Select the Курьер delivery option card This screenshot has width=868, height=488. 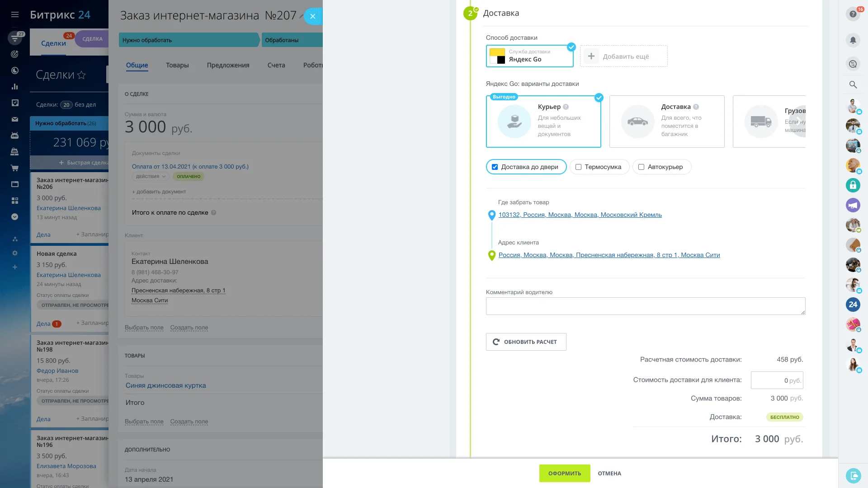click(543, 121)
